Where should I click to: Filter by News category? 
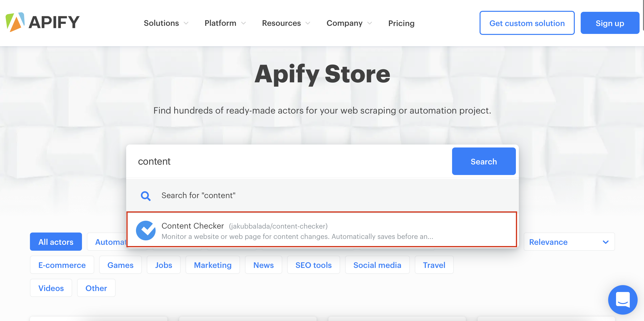(264, 265)
